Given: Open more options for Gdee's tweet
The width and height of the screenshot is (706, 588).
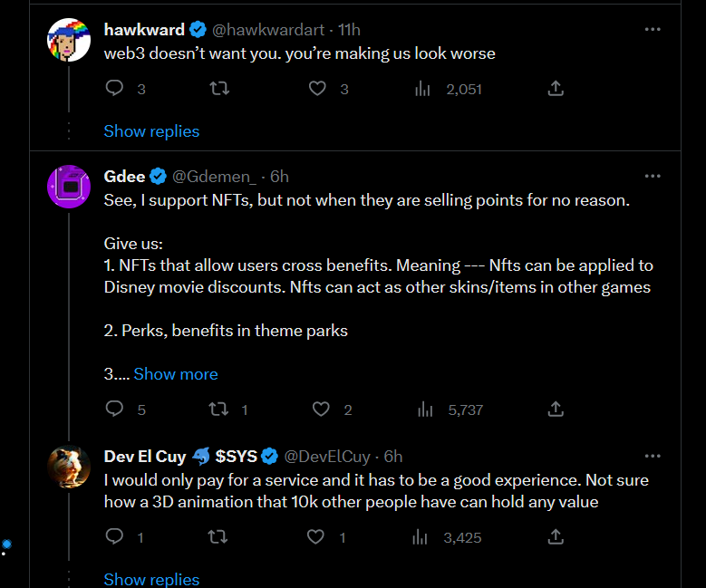Looking at the screenshot, I should pos(653,176).
